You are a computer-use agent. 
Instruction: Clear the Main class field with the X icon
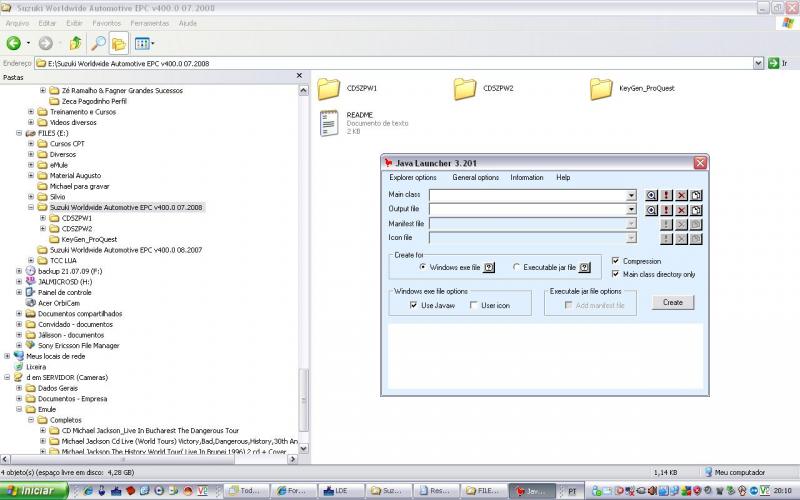coord(681,195)
